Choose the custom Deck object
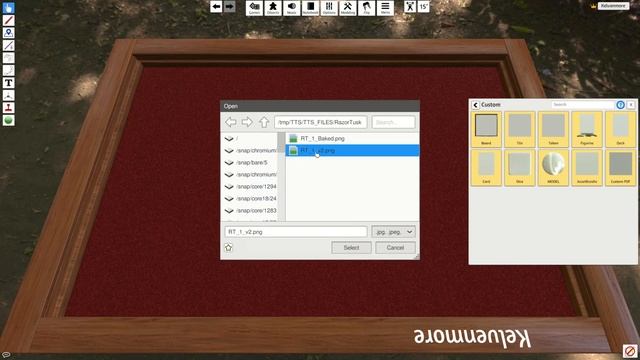Image resolution: width=640 pixels, height=360 pixels. 620,129
